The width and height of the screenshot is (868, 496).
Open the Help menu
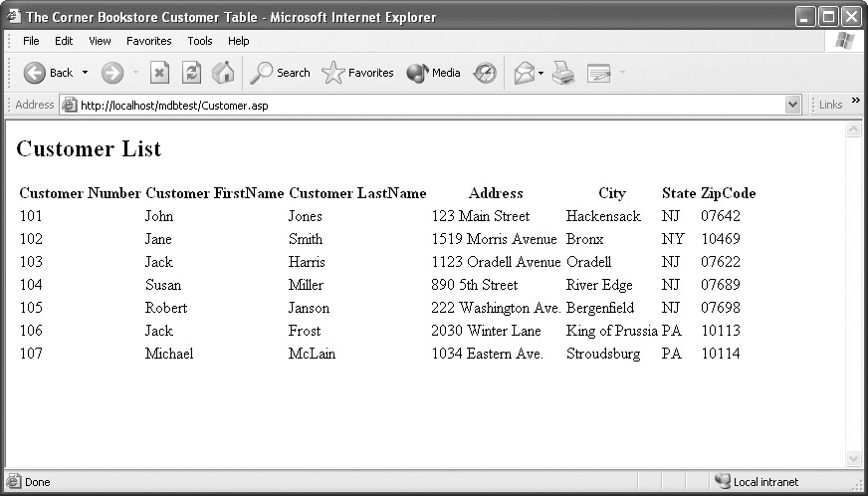pos(239,41)
